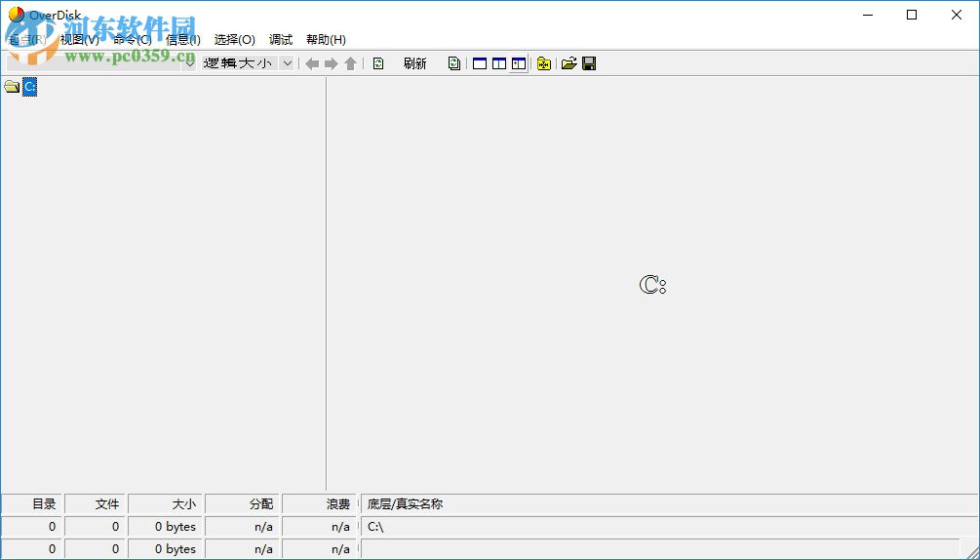Screen dimensions: 980x560
Task: Click the 大小 column header
Action: point(166,503)
